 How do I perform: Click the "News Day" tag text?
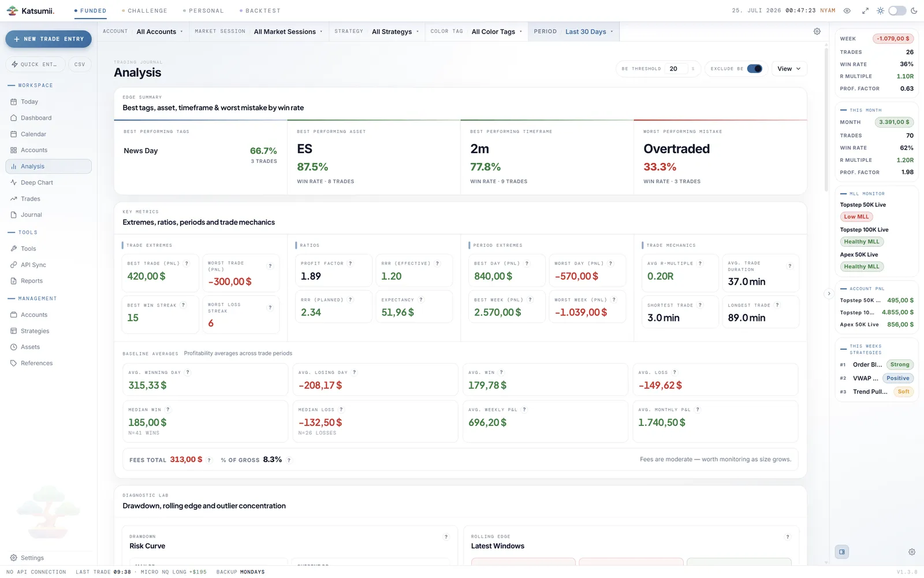[141, 151]
